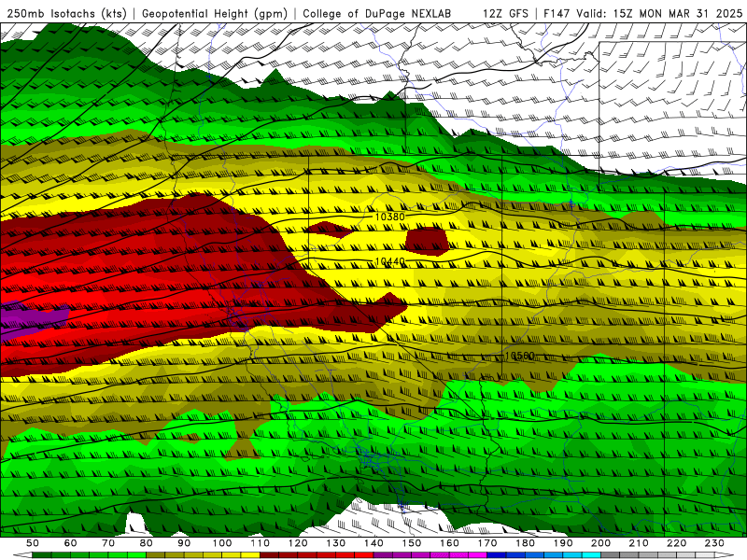
Task: Click the 'Geopotential Height (gpm)' title text
Action: pyautogui.click(x=215, y=14)
